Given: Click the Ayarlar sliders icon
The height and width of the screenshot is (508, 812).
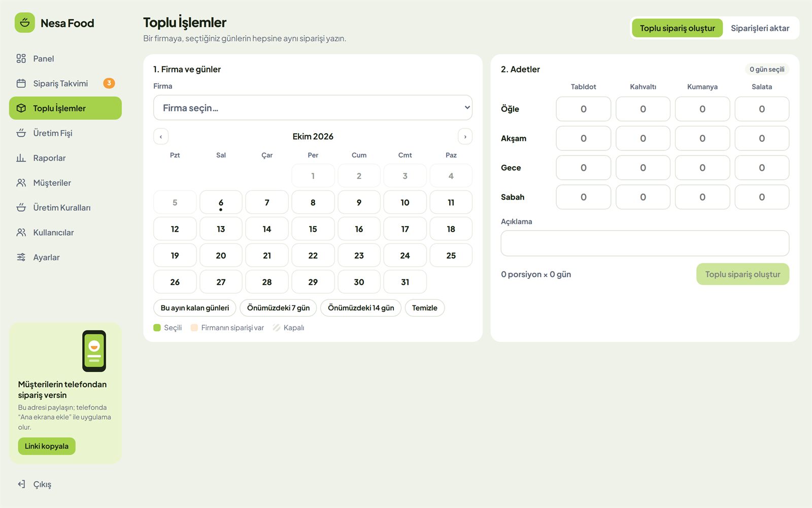Looking at the screenshot, I should (21, 258).
